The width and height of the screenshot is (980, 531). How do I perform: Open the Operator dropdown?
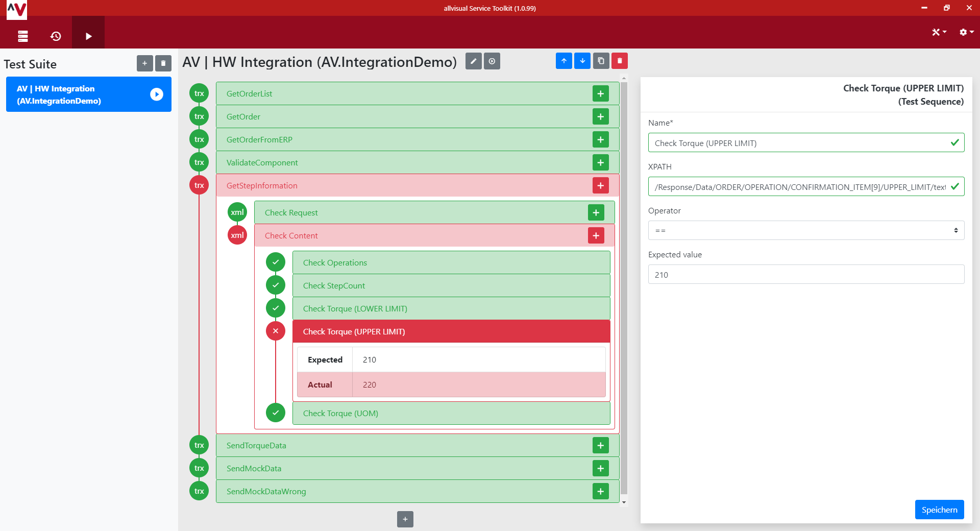coord(806,230)
